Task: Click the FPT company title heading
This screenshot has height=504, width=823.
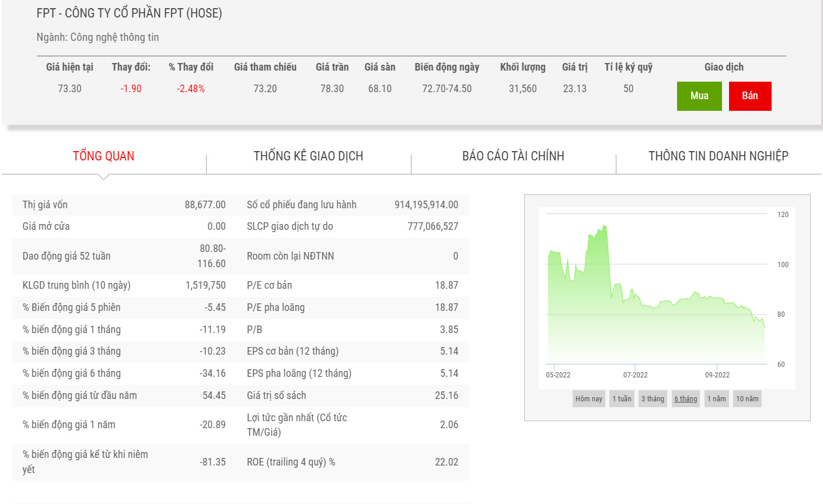Action: (x=129, y=13)
